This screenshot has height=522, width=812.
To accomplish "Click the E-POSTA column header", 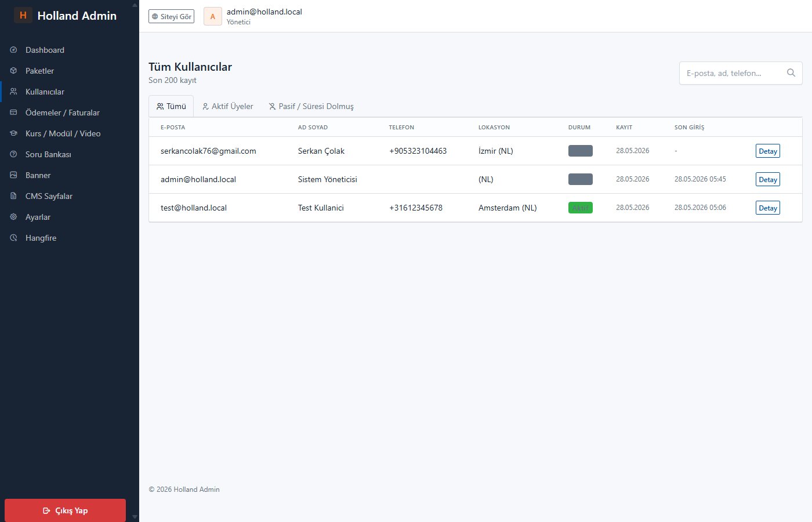I will (x=173, y=127).
